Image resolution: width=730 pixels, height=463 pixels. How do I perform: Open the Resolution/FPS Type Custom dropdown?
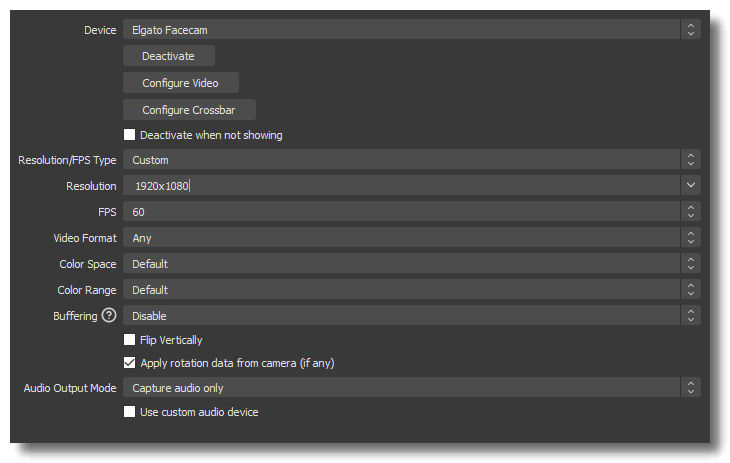click(412, 160)
